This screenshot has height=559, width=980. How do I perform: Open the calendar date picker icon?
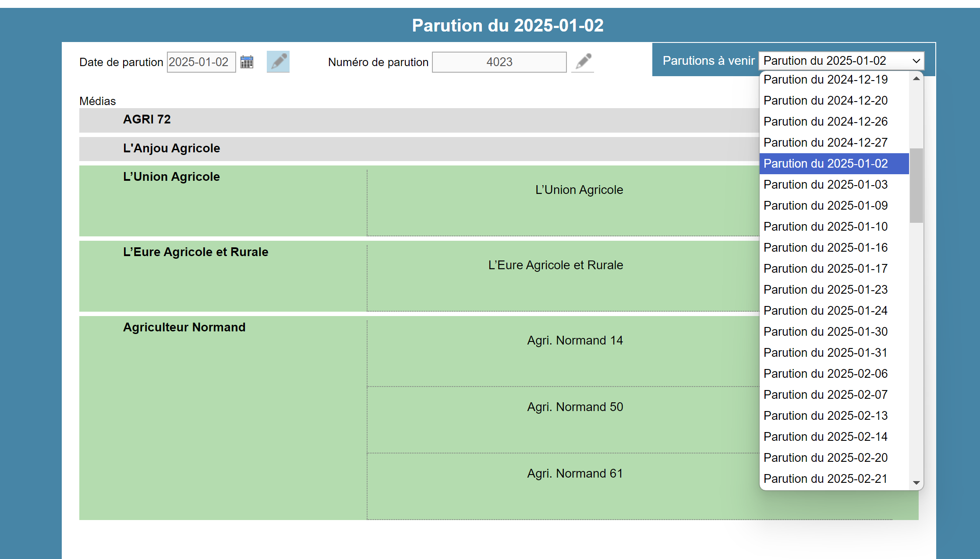[x=247, y=62]
